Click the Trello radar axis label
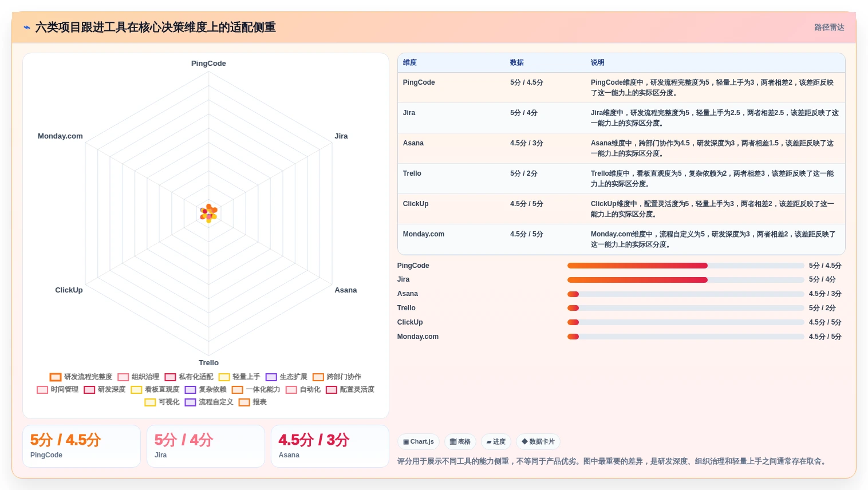The height and width of the screenshot is (490, 868). [x=208, y=363]
